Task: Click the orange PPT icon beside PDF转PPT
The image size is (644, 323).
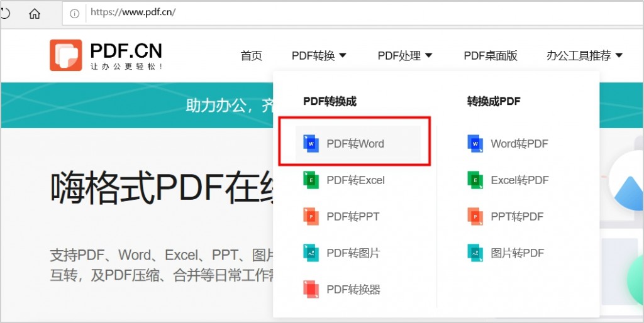Action: pos(311,216)
